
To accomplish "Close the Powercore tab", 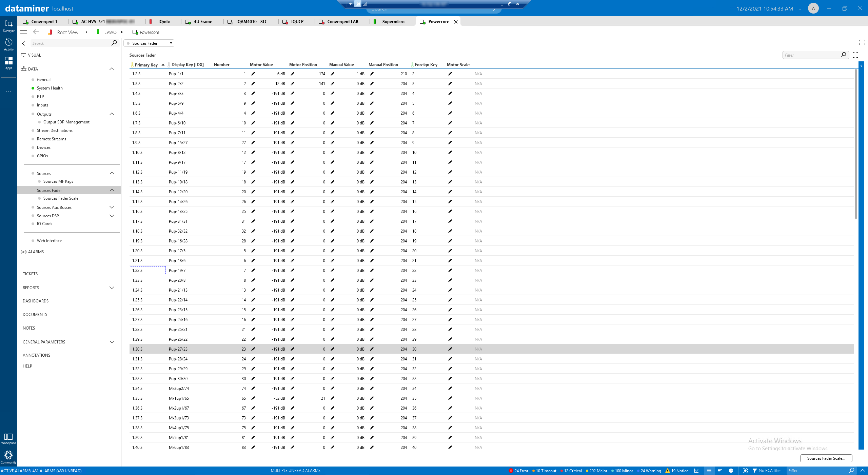I will 456,22.
